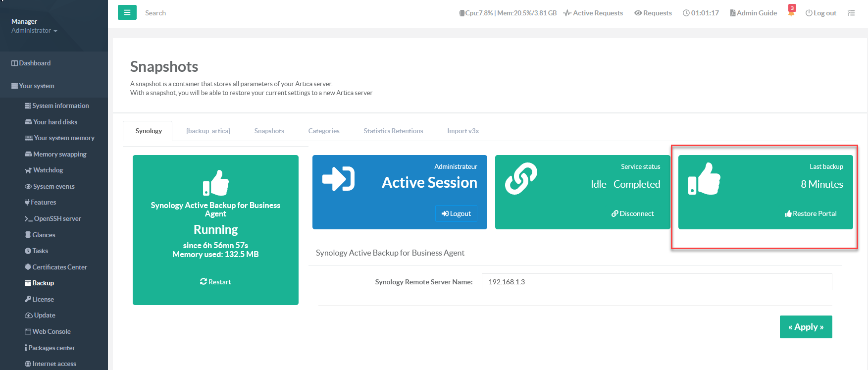The height and width of the screenshot is (370, 868).
Task: Open the Dashboard sidebar item
Action: tap(35, 63)
